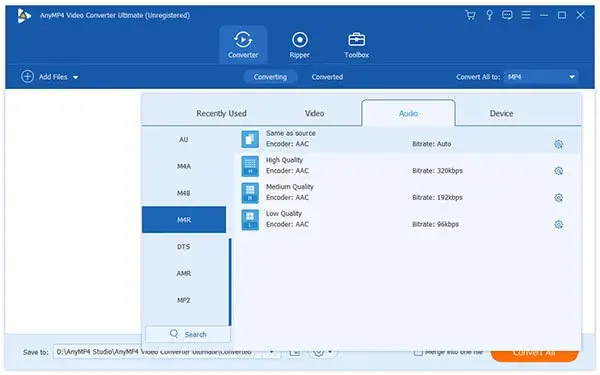
Task: Show the Converted files list
Action: (327, 77)
